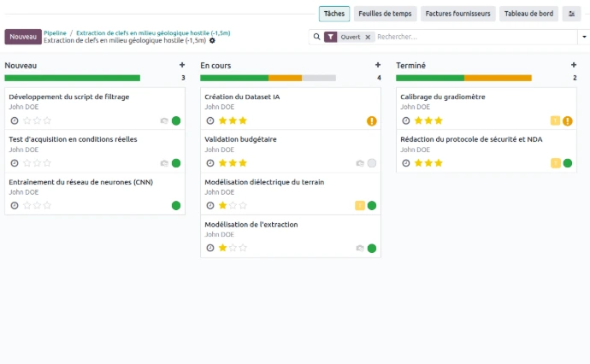Remove the Ouvert filter facet

(x=368, y=38)
